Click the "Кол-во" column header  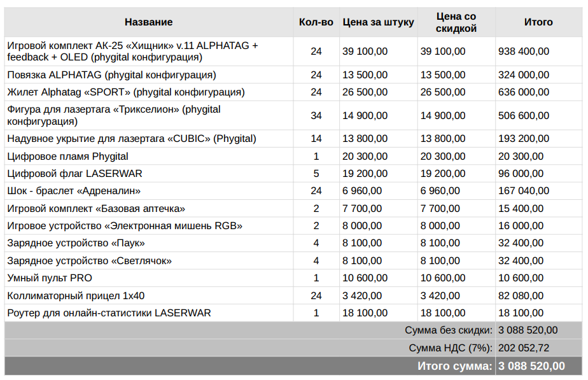[316, 22]
